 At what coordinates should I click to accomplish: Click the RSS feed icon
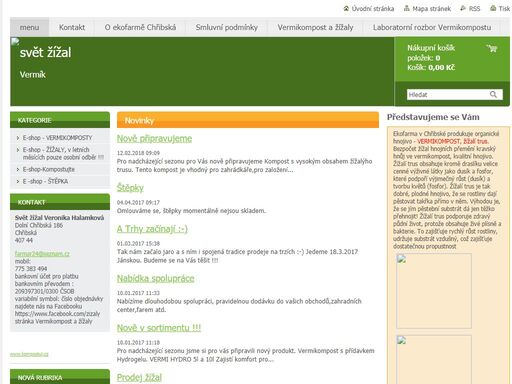click(x=463, y=9)
